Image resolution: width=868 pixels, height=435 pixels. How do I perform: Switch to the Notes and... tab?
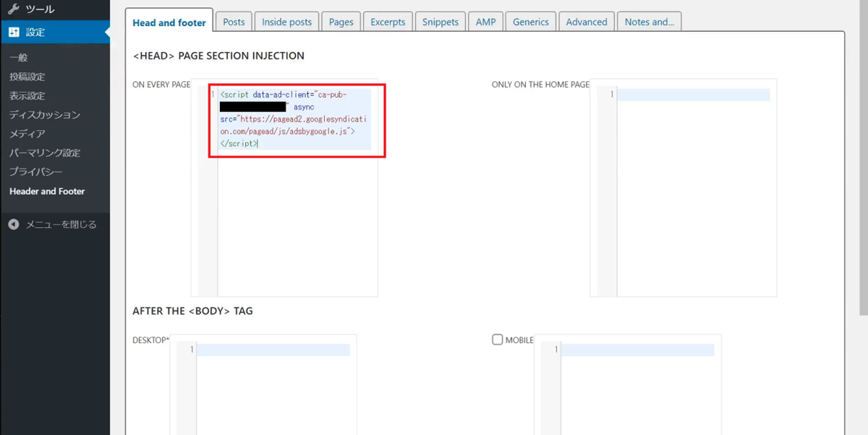(650, 22)
